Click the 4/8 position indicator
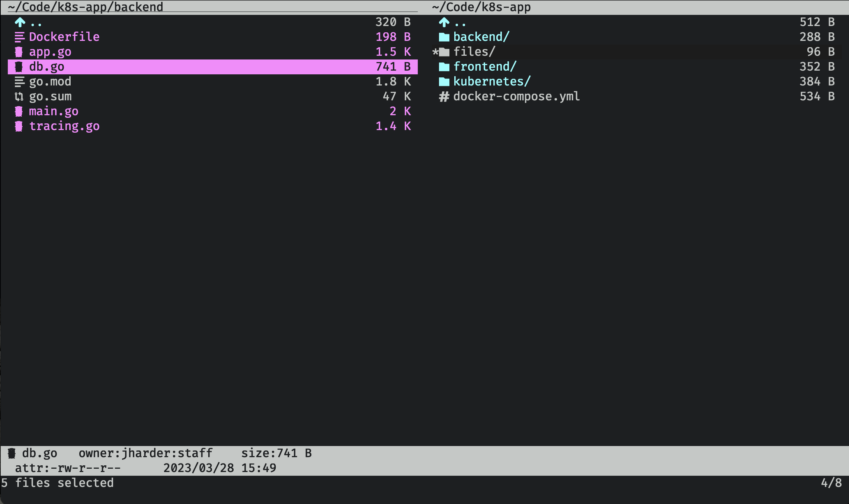This screenshot has height=504, width=849. click(831, 483)
